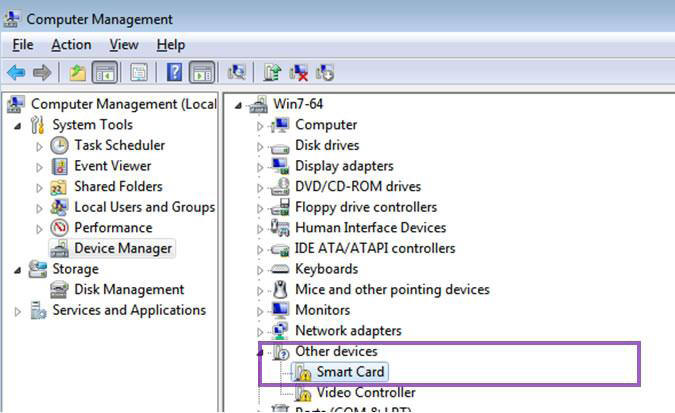Select the Smart Card device

pos(350,373)
